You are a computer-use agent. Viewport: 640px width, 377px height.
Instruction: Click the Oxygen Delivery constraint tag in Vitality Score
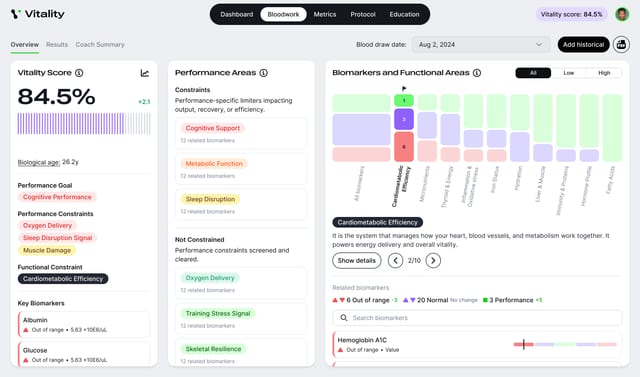click(47, 225)
